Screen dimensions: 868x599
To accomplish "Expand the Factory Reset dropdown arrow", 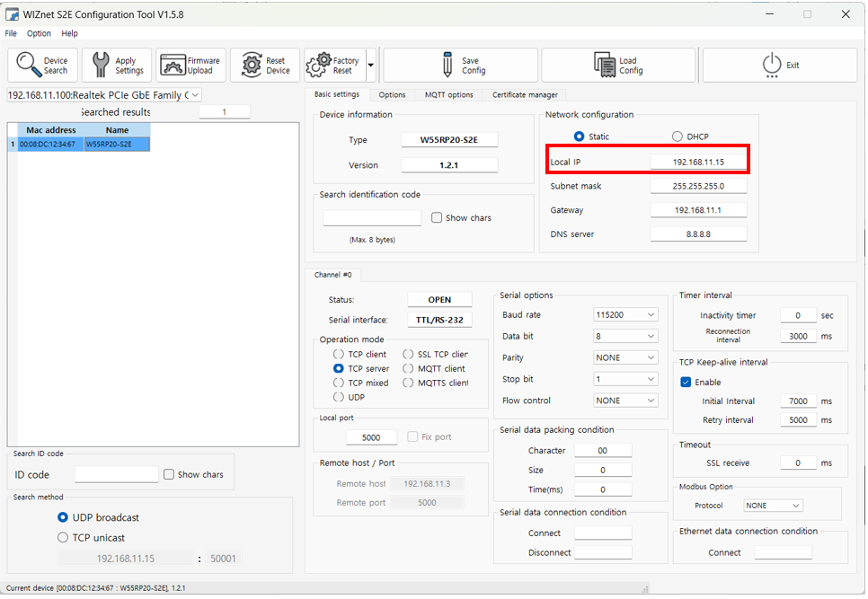I will click(x=370, y=66).
